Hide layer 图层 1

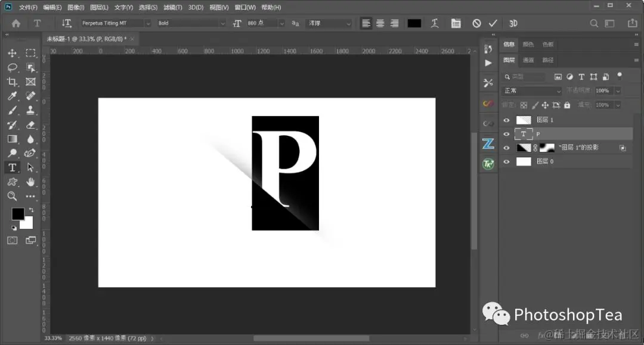point(506,120)
